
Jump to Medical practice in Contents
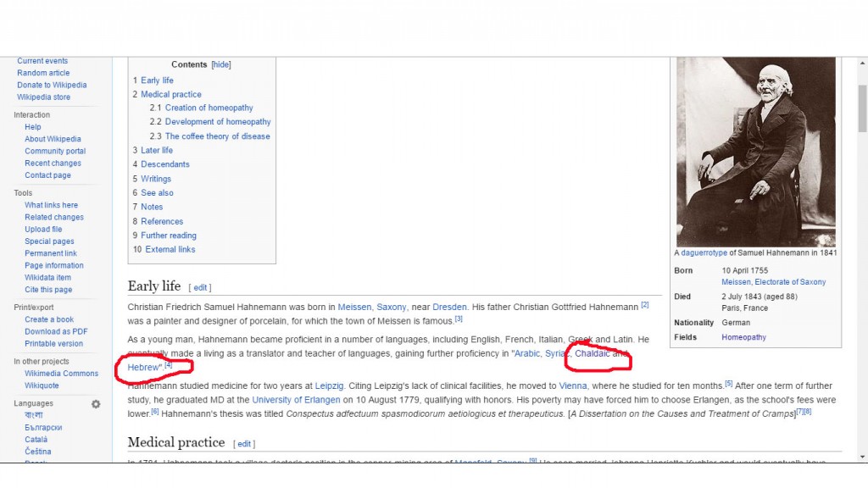coord(171,95)
